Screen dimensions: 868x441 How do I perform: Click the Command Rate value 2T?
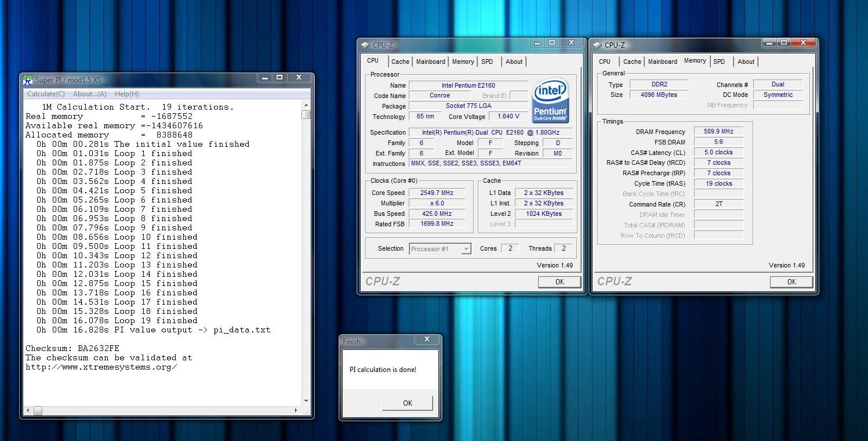pyautogui.click(x=718, y=204)
